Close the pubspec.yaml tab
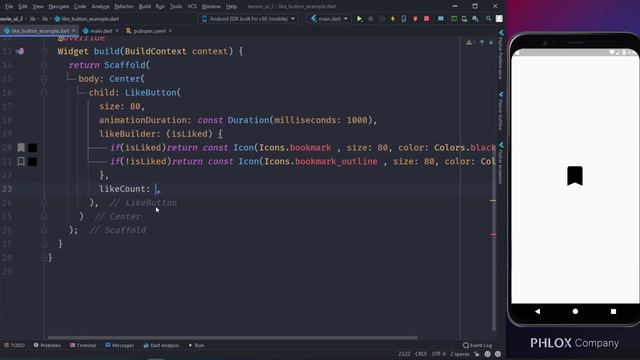The image size is (640, 360). (x=170, y=31)
